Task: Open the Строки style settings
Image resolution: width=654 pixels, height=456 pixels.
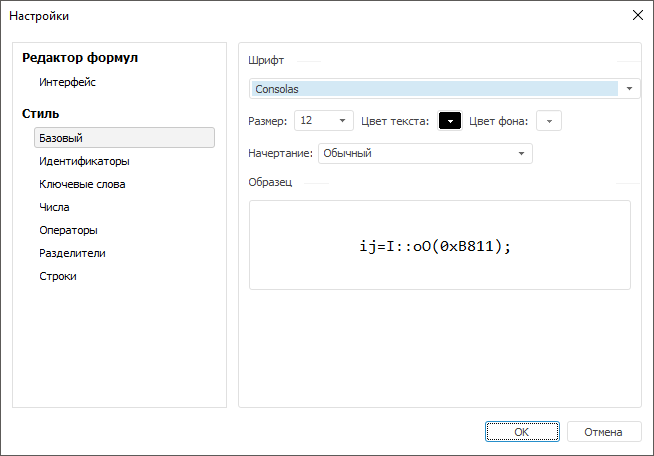Action: tap(58, 276)
